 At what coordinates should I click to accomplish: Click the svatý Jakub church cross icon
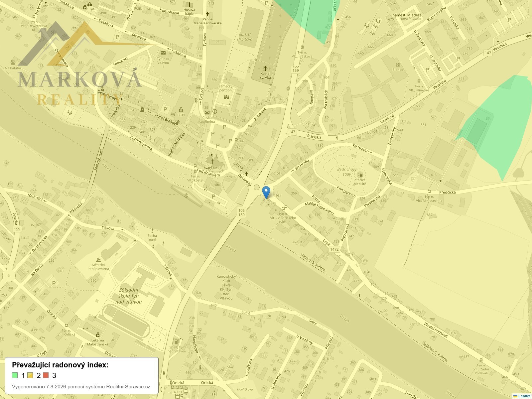[x=212, y=162]
